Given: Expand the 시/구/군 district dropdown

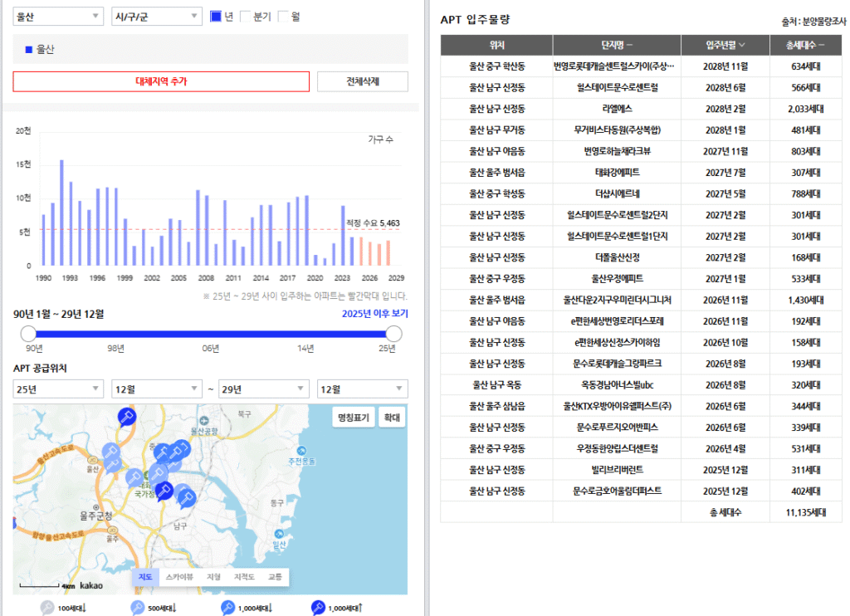Looking at the screenshot, I should pyautogui.click(x=156, y=16).
